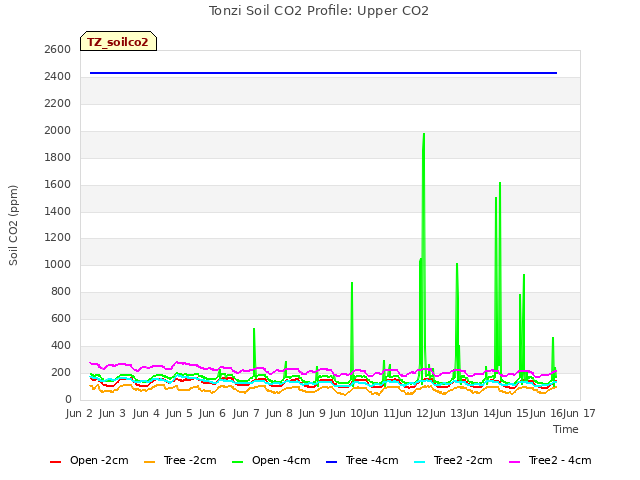
Task: Toggle the Tree -4cm legend entry
Action: pos(362,461)
